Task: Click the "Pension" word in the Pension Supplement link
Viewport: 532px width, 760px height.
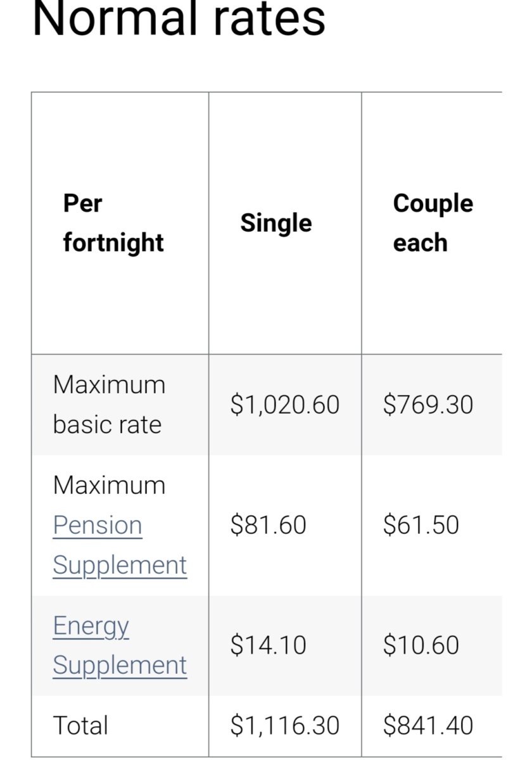Action: [98, 525]
